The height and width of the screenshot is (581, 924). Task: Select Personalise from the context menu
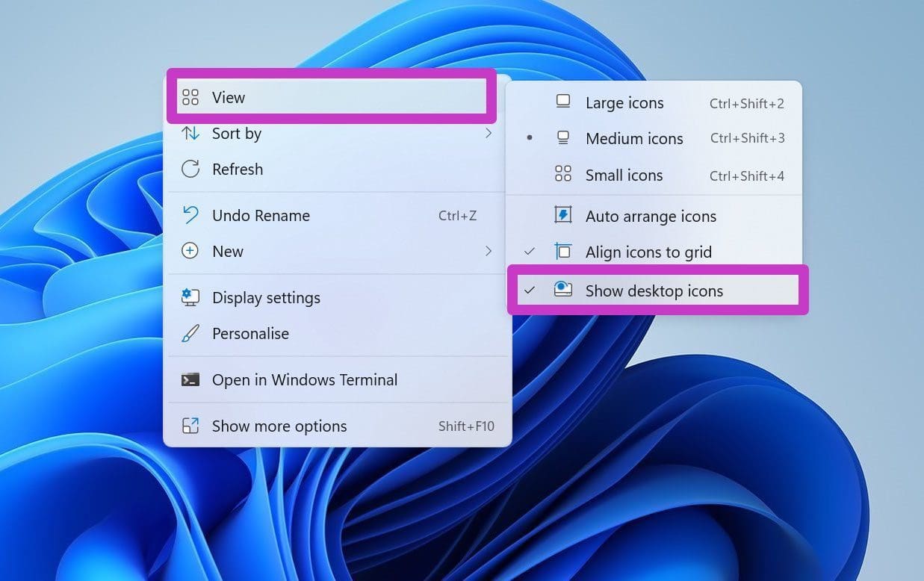[x=338, y=333]
